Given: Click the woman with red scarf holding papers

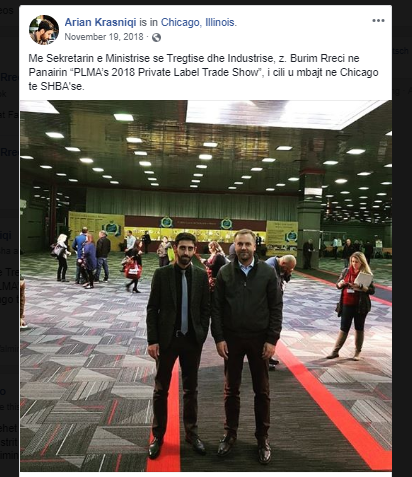Looking at the screenshot, I should (x=354, y=305).
